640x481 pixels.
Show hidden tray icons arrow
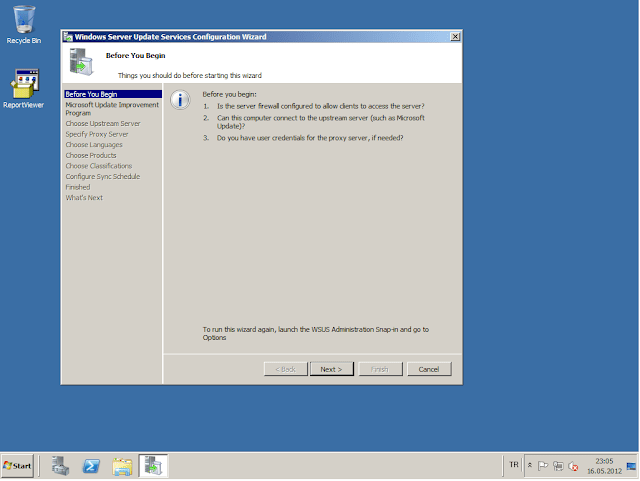tap(530, 466)
